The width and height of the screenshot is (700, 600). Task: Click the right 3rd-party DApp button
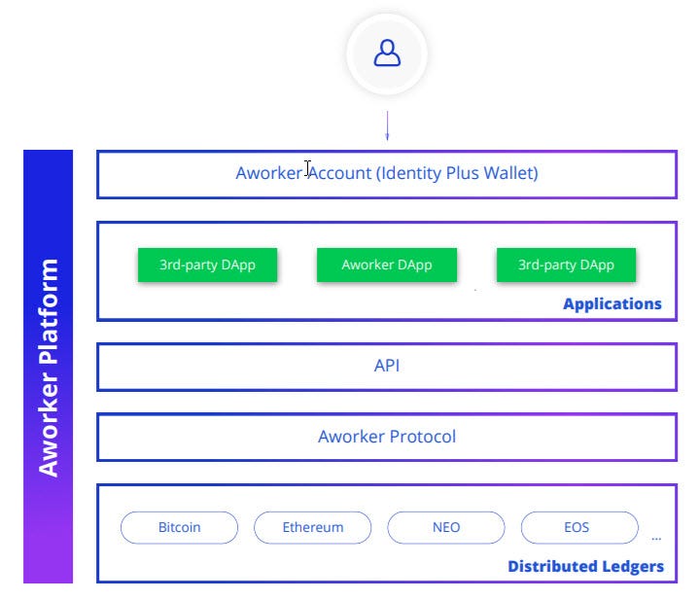click(x=566, y=265)
